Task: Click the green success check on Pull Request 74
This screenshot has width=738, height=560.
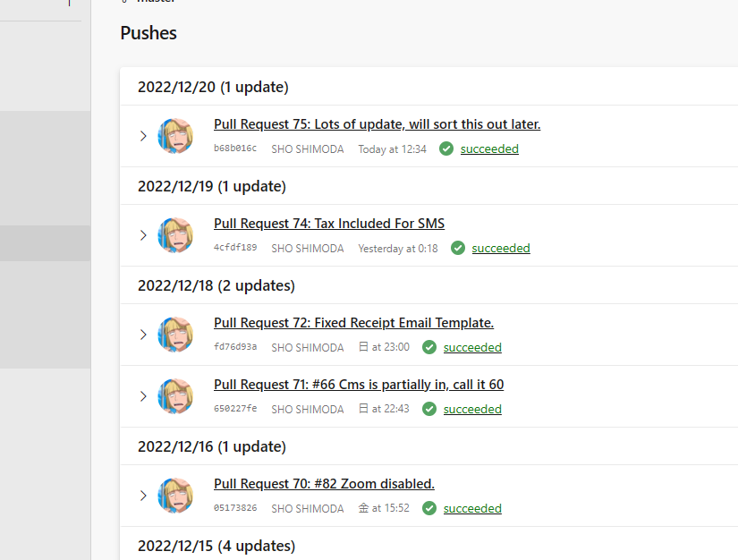Action: click(458, 248)
